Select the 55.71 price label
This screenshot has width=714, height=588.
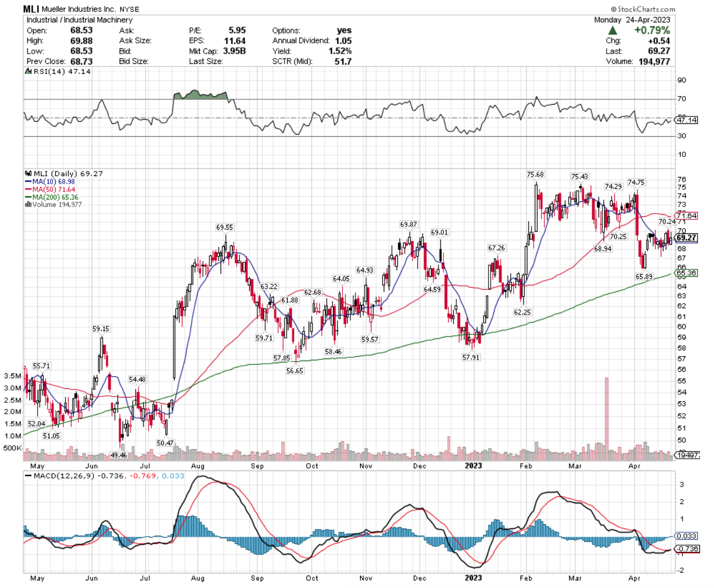41,366
